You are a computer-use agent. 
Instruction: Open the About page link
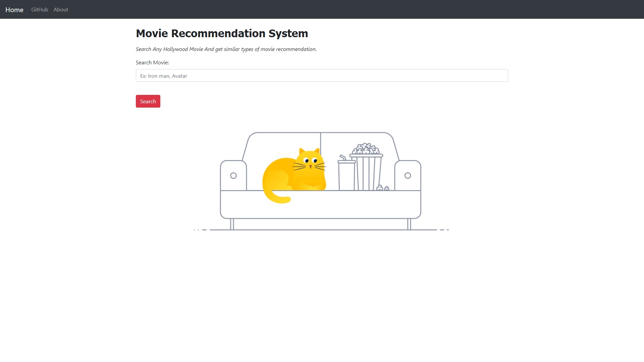coord(61,10)
